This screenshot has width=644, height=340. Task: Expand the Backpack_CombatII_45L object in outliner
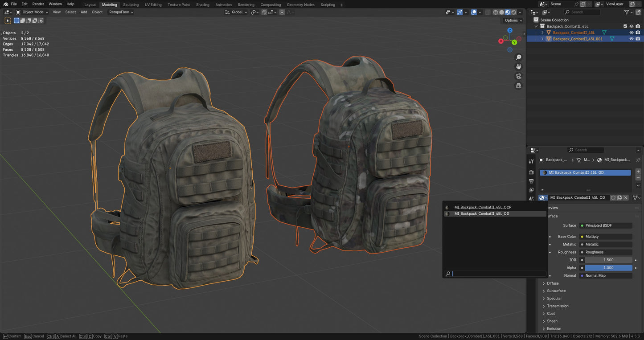(x=542, y=32)
